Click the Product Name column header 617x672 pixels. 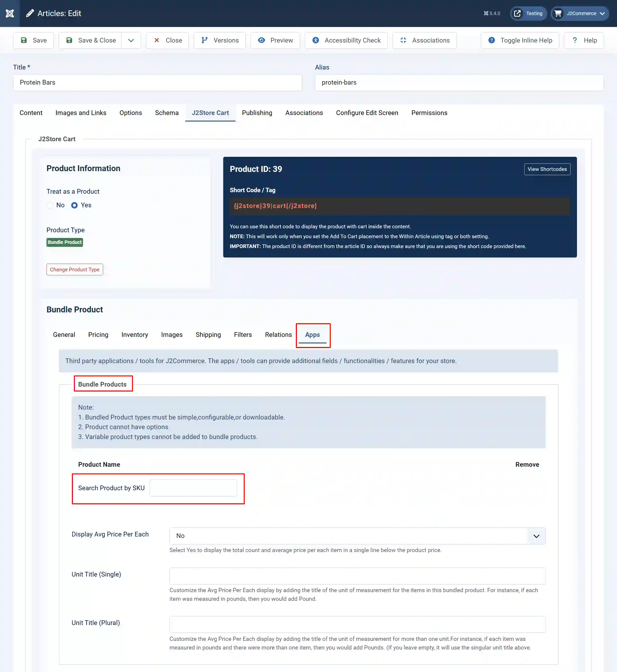coord(99,464)
